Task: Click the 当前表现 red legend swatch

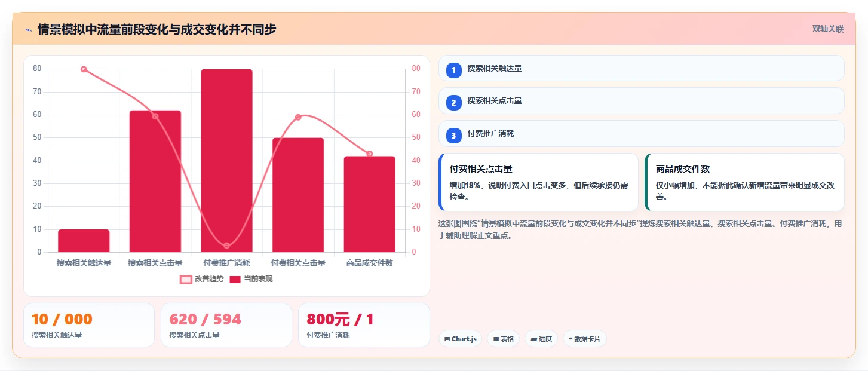Action: 235,279
